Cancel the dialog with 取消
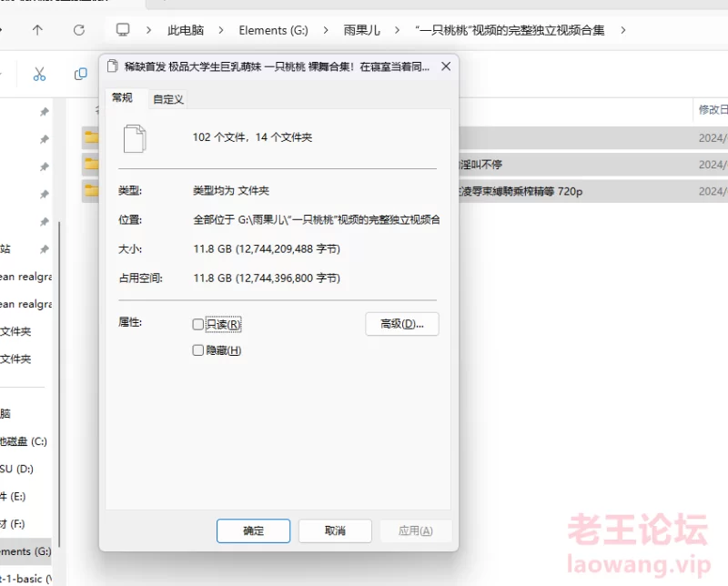Screen dimensions: 728x586 point(335,530)
